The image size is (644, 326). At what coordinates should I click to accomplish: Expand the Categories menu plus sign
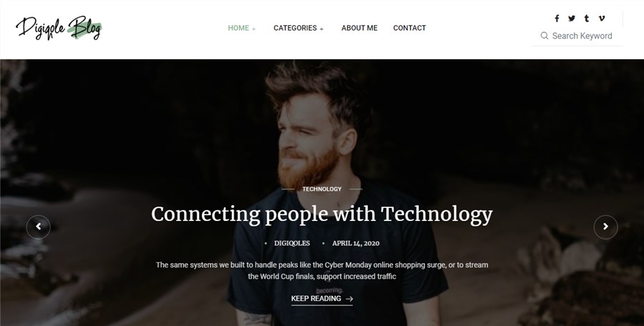(321, 29)
